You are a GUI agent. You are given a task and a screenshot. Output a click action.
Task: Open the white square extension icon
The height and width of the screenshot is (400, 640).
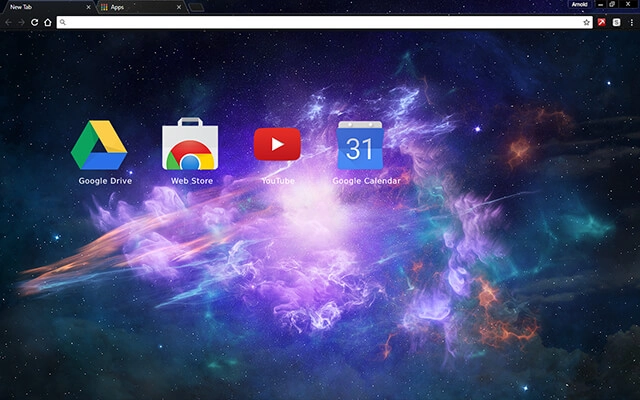click(616, 22)
